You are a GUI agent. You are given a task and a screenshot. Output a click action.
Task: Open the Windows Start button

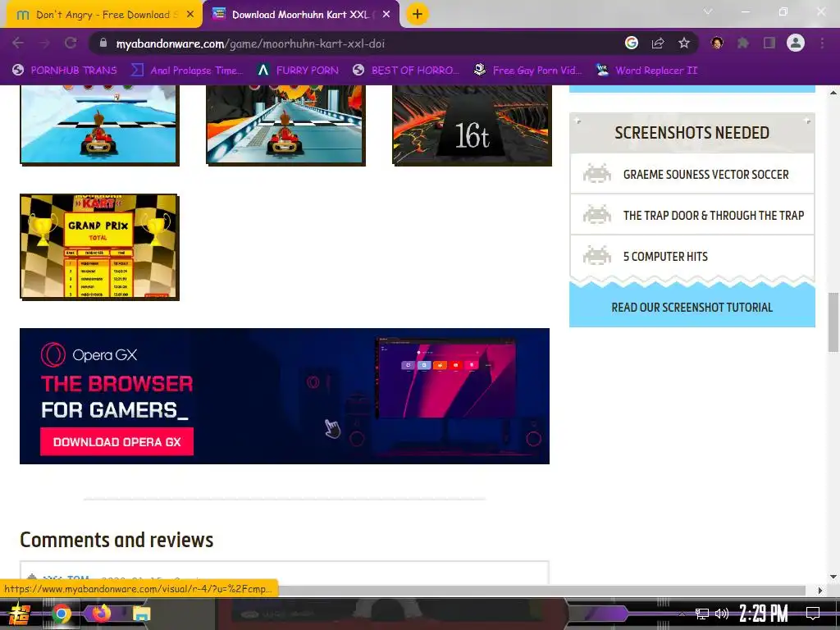19,614
